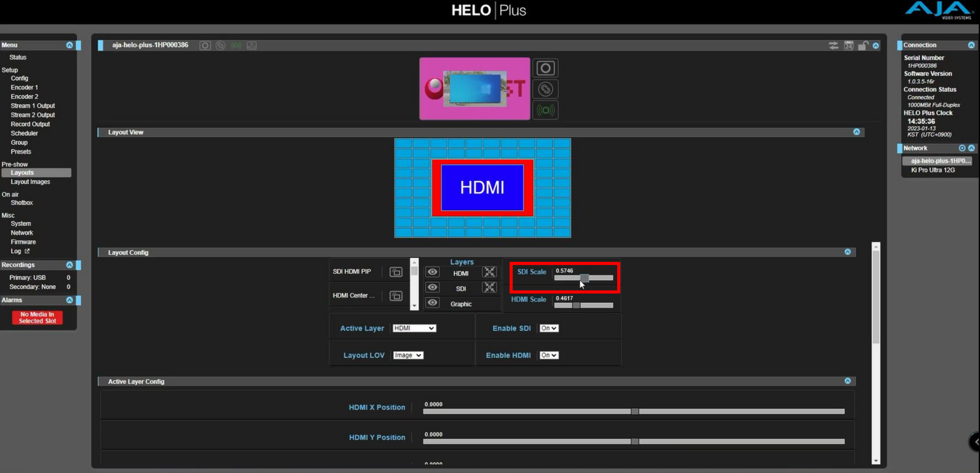Open the calendar scheduler icon in header
980x473 pixels.
(848, 45)
